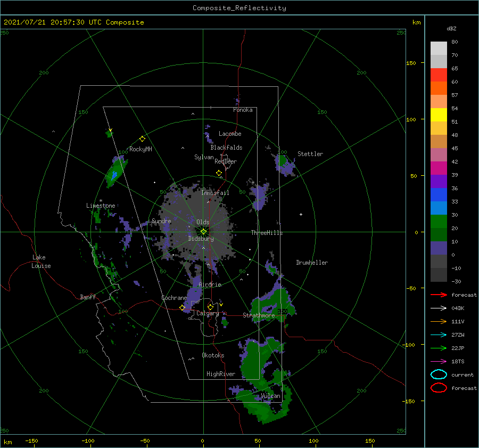Click the yellow diamond marker below Cochrane

pyautogui.click(x=182, y=307)
